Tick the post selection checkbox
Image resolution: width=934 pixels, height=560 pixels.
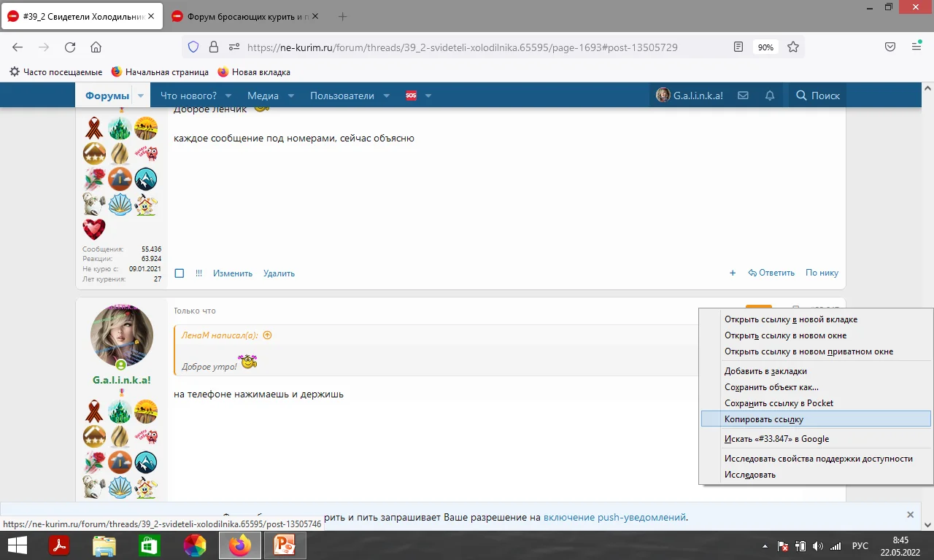pos(180,273)
